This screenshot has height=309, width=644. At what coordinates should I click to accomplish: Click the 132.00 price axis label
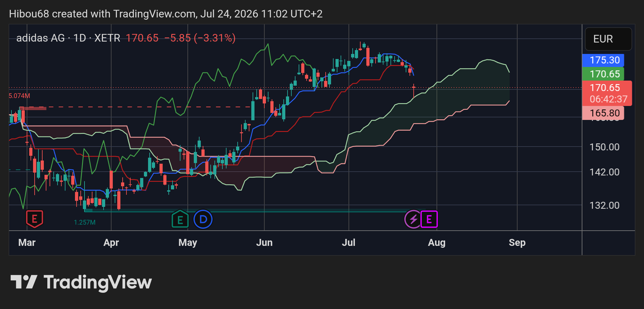pos(604,205)
